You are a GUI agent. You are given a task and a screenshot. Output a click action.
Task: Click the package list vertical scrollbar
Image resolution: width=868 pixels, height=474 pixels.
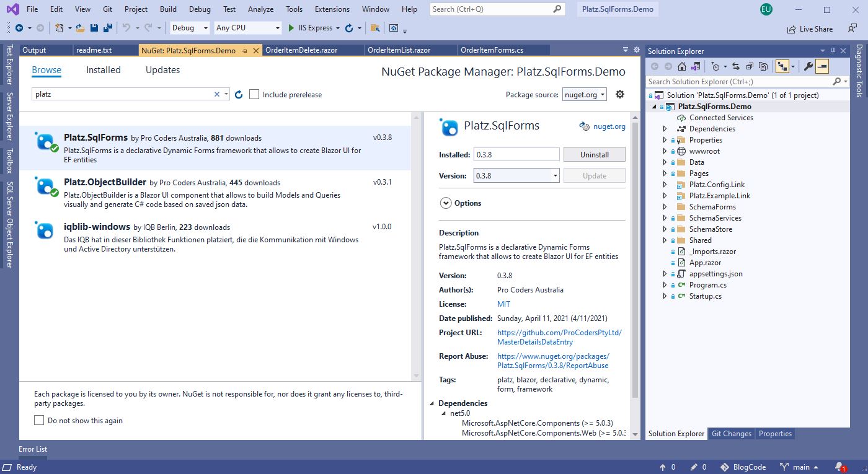[416, 246]
